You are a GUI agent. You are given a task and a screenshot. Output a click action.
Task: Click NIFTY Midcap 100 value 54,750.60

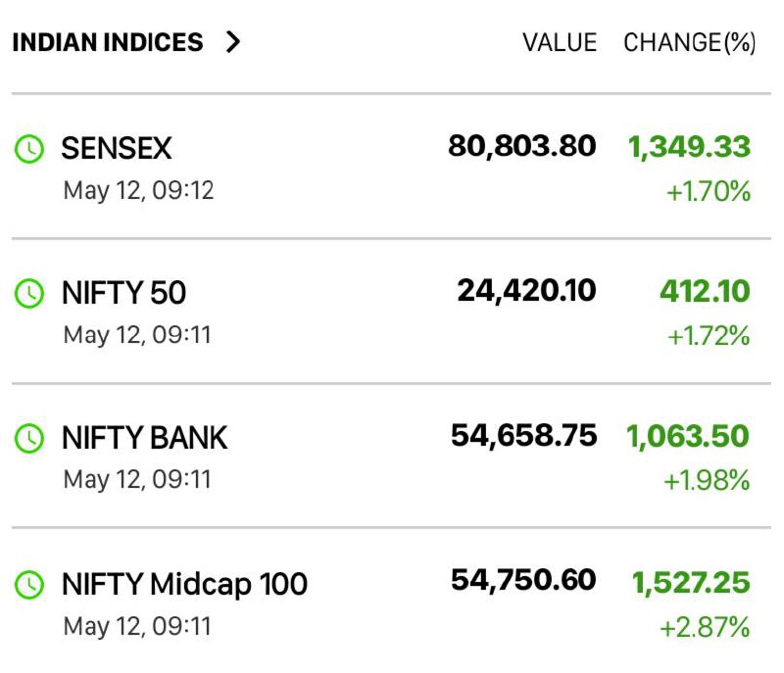(523, 581)
